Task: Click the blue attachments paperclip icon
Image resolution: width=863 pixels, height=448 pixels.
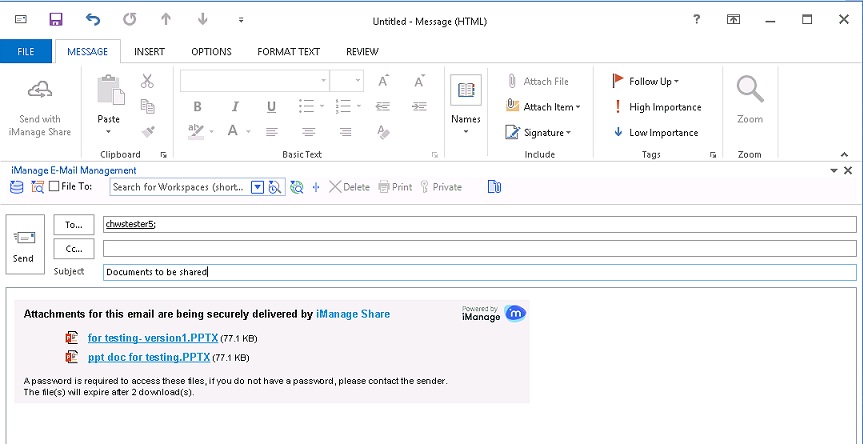Action: 494,187
